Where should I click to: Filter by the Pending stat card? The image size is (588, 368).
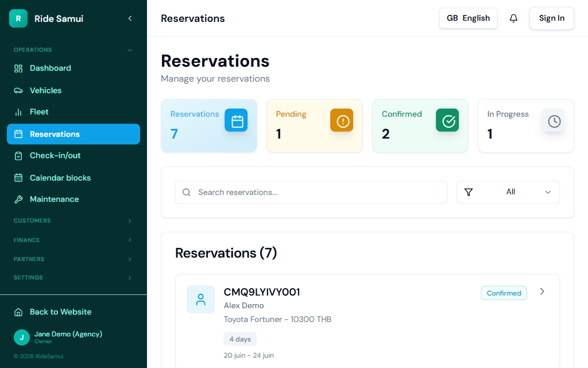click(x=315, y=126)
